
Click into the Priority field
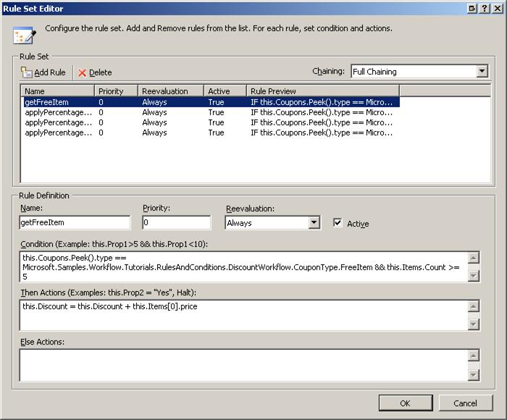[176, 223]
